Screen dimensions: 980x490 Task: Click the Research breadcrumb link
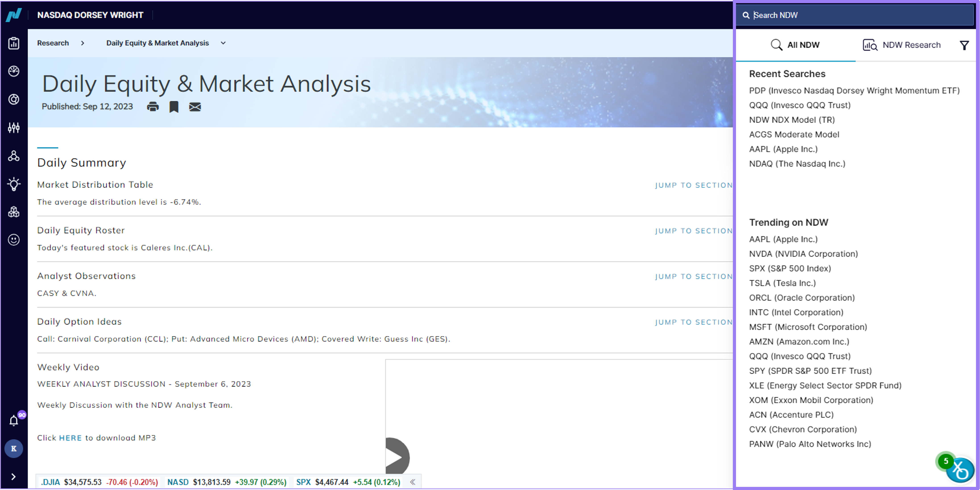(x=53, y=43)
